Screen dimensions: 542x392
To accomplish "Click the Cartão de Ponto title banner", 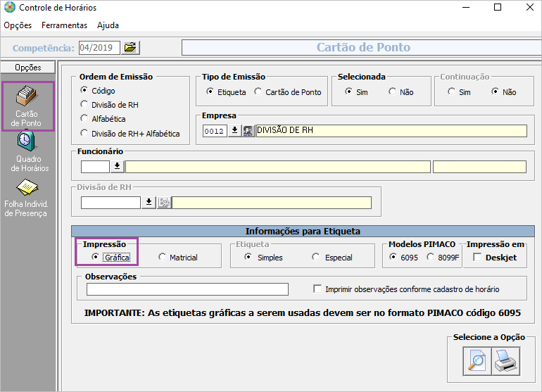I will 361,47.
